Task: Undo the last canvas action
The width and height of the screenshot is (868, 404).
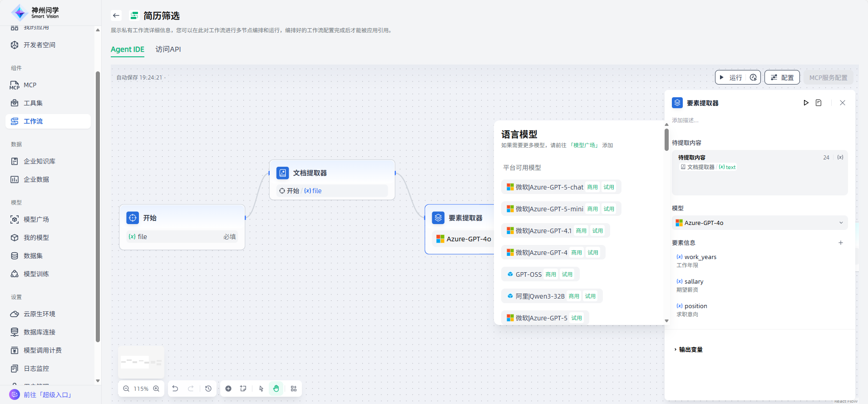Action: 175,389
